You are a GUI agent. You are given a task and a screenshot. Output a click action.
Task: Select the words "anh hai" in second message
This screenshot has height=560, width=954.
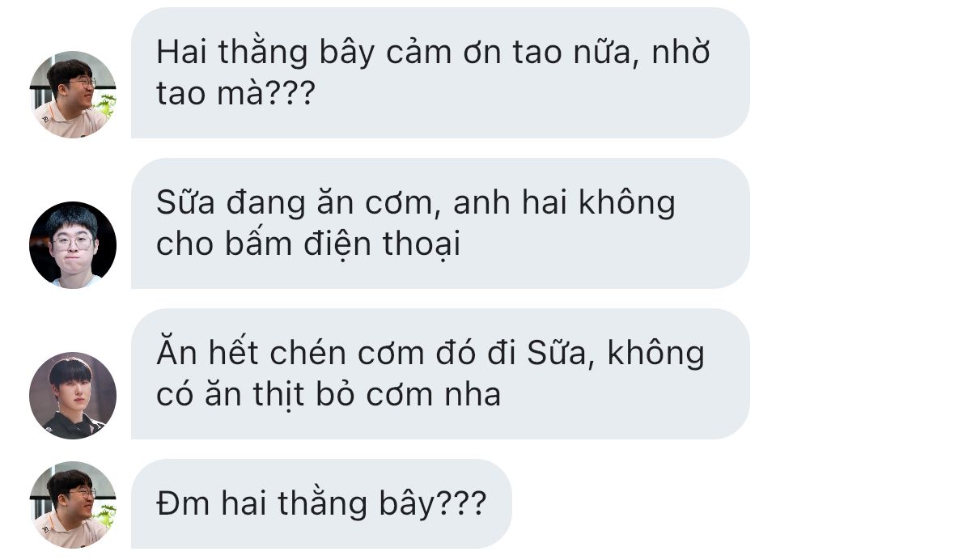tap(510, 202)
